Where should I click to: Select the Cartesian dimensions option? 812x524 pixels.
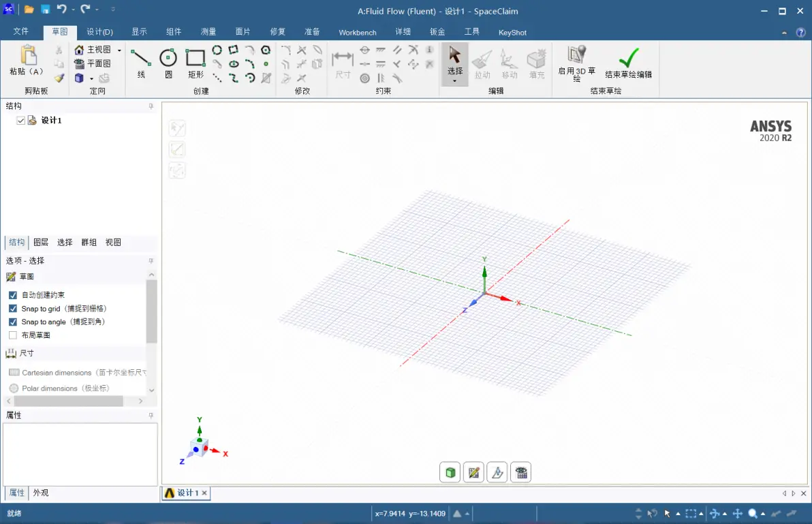pos(78,373)
